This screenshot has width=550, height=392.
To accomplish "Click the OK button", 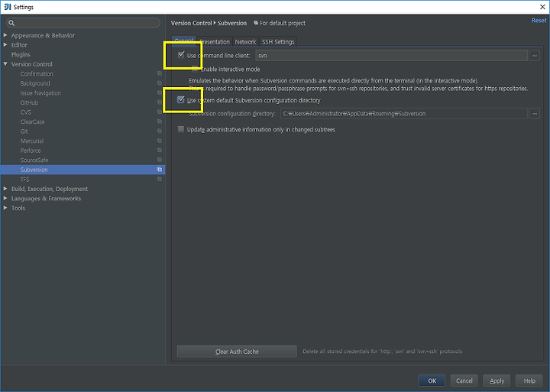I will (432, 381).
